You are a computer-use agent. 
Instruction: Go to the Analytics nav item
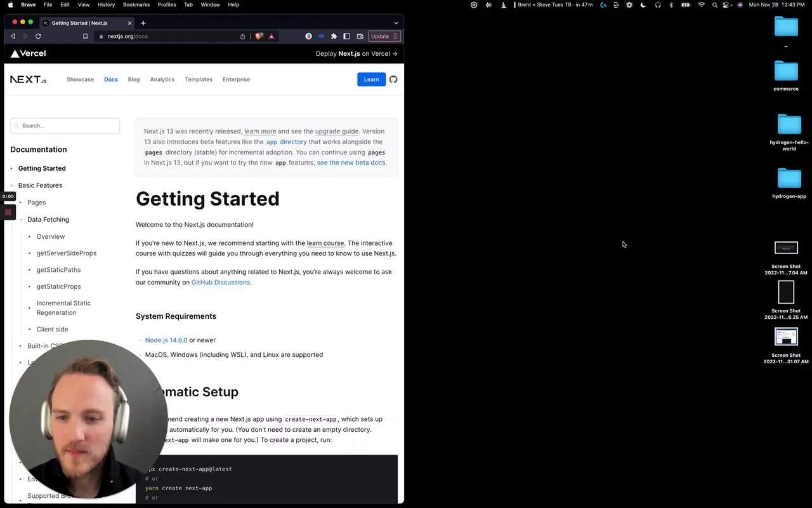point(162,79)
